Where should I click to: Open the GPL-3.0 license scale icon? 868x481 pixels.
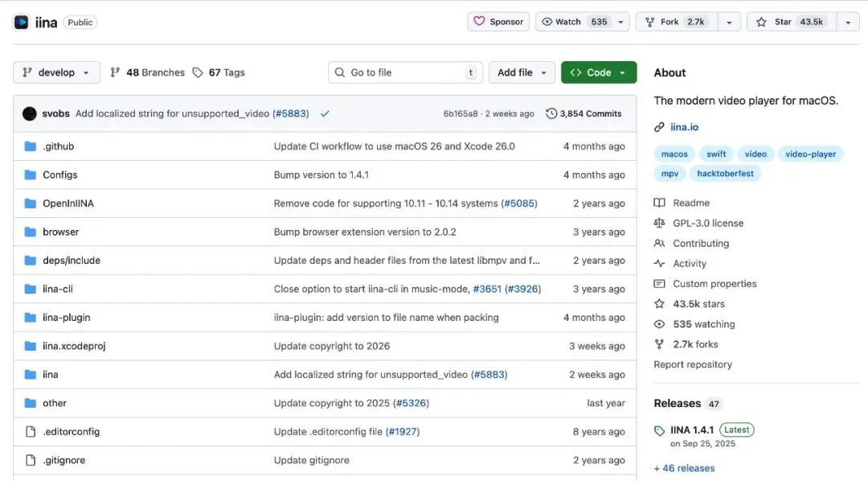tap(659, 224)
